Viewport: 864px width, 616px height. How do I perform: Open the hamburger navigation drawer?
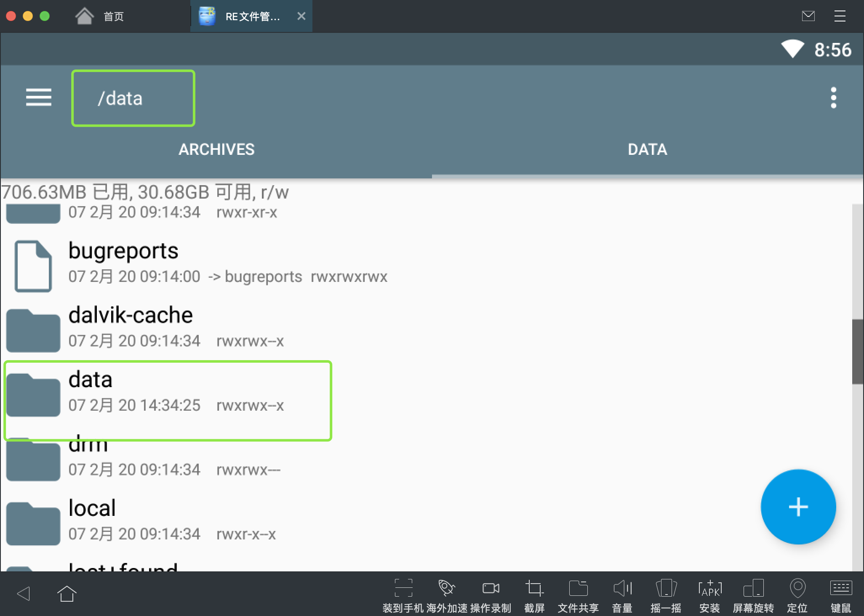[x=38, y=98]
